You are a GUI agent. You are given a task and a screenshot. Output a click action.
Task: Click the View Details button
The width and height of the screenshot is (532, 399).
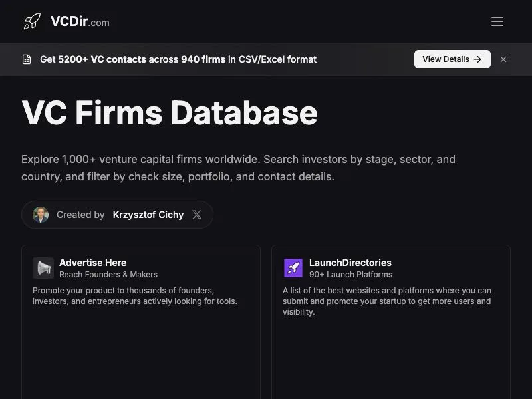[x=452, y=59]
